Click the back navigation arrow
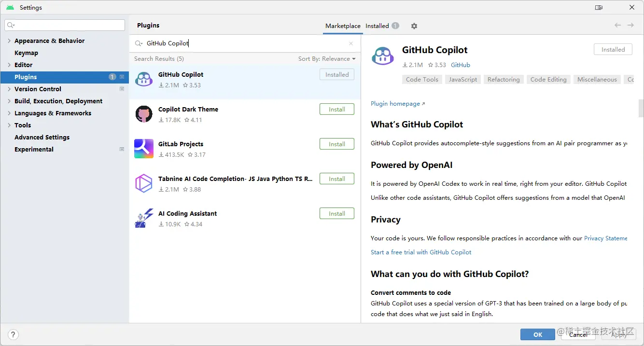644x346 pixels. [617, 25]
